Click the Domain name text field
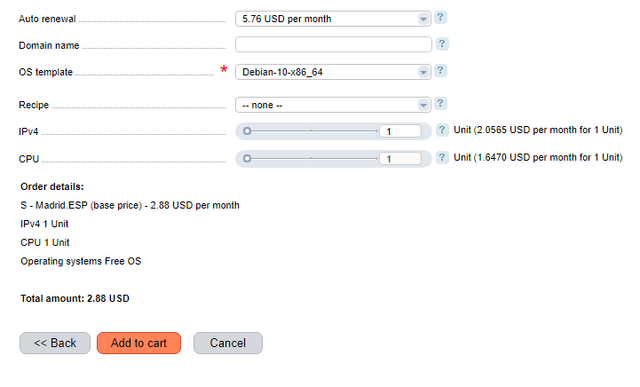The width and height of the screenshot is (640, 387). point(333,44)
